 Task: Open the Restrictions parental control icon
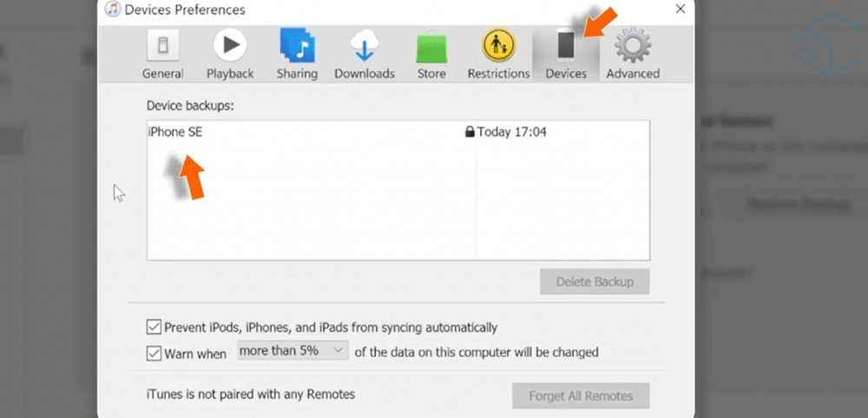click(x=498, y=45)
